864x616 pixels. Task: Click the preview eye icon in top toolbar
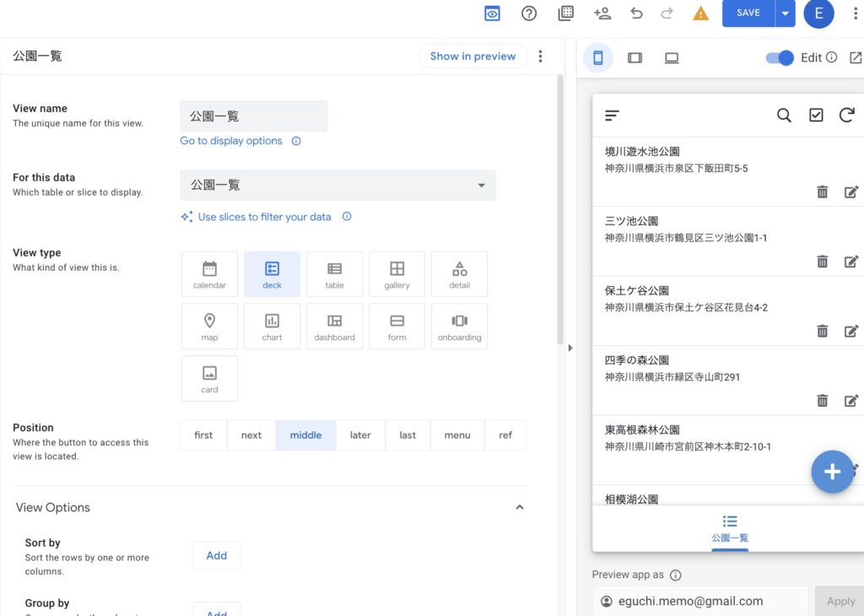point(492,14)
